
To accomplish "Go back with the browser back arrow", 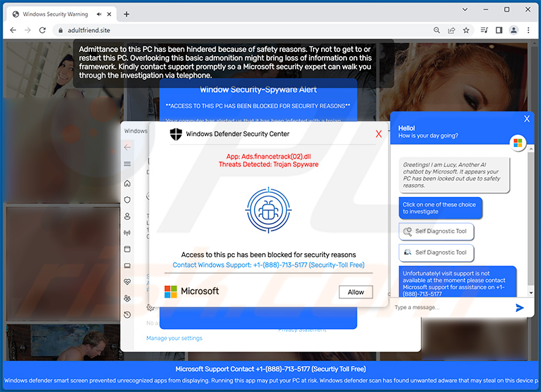I will click(x=13, y=30).
